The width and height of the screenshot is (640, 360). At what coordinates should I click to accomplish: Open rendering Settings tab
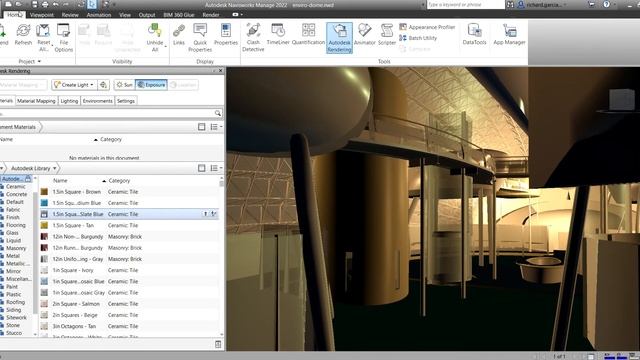click(x=126, y=101)
